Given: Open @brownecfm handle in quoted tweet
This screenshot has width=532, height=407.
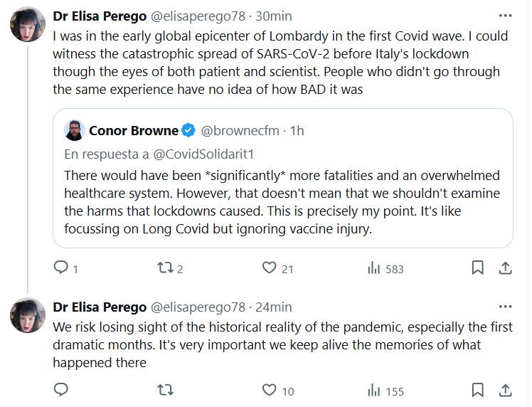Looking at the screenshot, I should 240,130.
